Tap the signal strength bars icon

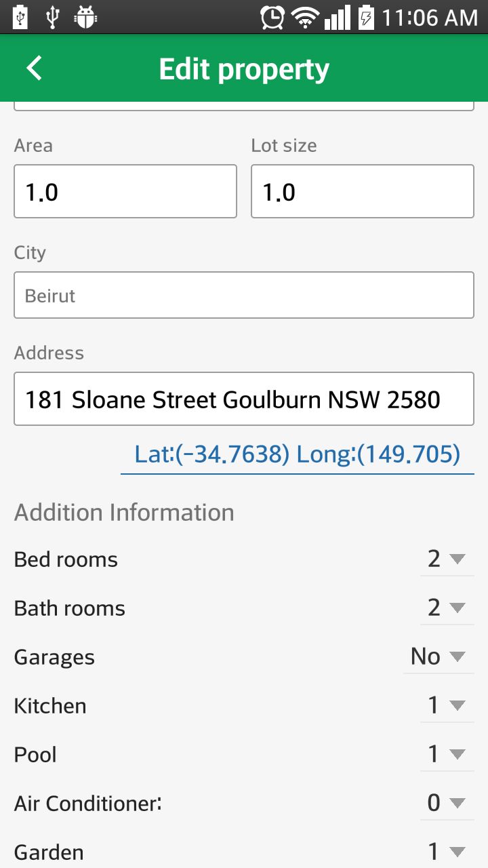(337, 17)
